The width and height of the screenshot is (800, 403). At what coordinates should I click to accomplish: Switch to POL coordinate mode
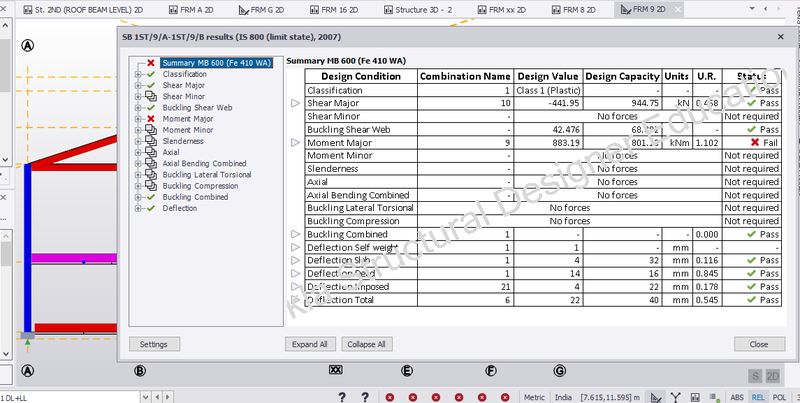click(x=779, y=397)
